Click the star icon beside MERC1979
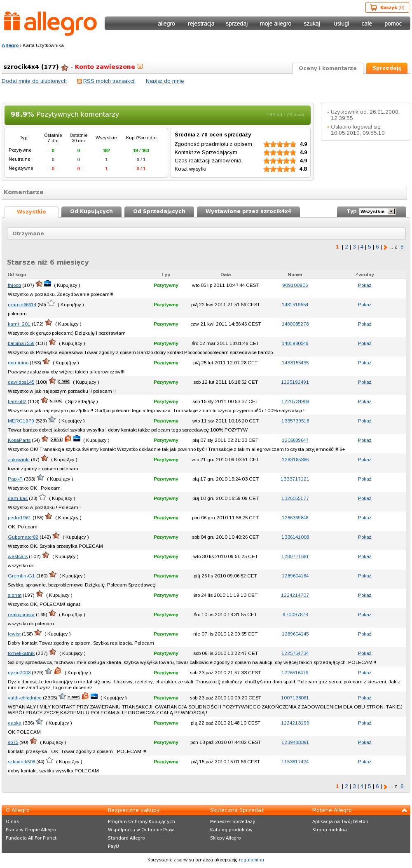The image size is (412, 868). (x=52, y=420)
